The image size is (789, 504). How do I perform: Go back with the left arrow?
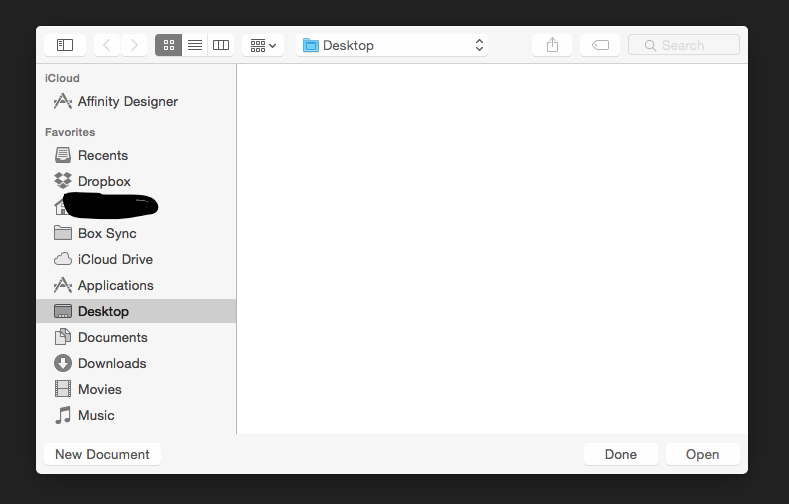[107, 45]
